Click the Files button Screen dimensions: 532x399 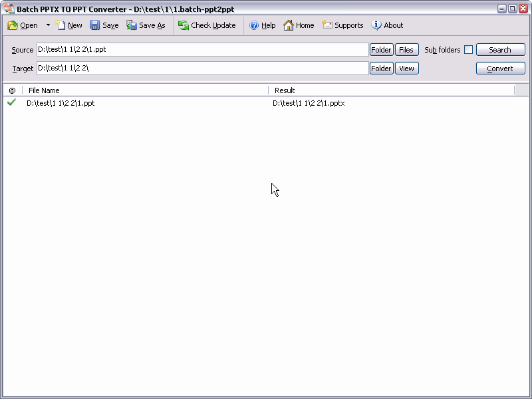click(406, 50)
